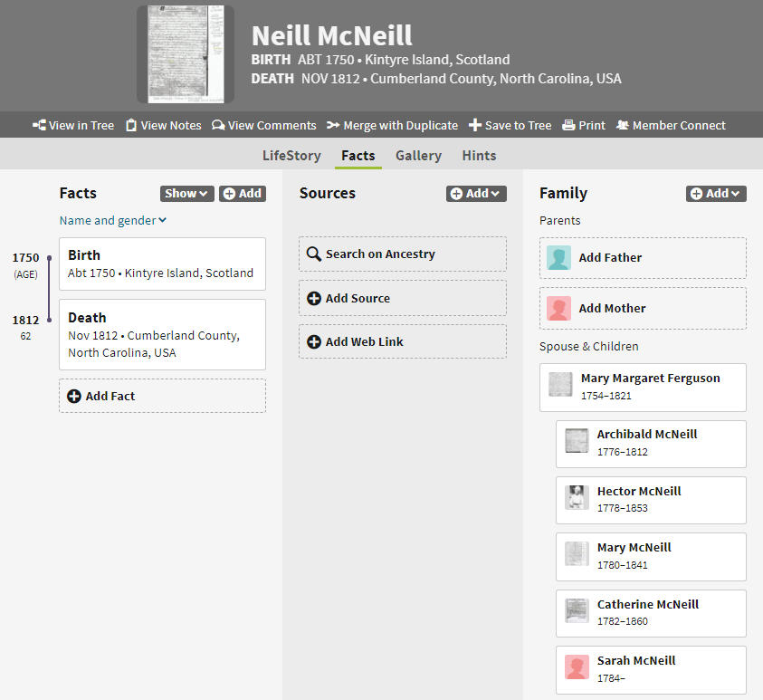Click Add Fact button

click(162, 396)
